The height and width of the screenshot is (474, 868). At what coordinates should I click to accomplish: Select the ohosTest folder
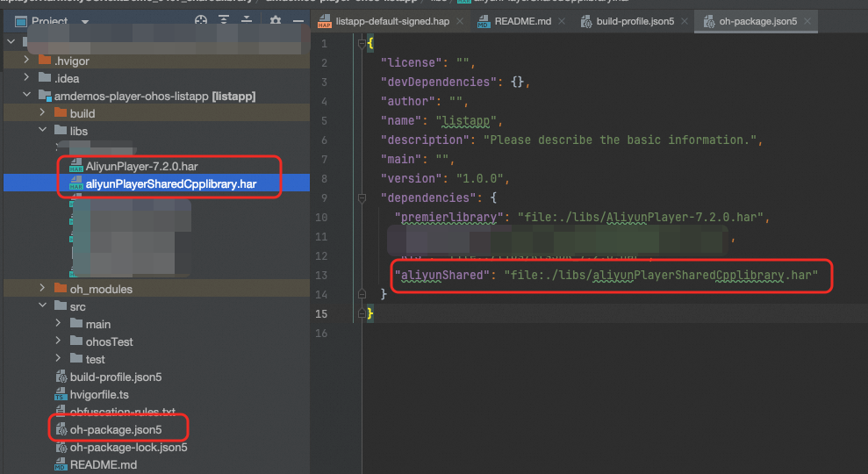(x=109, y=342)
